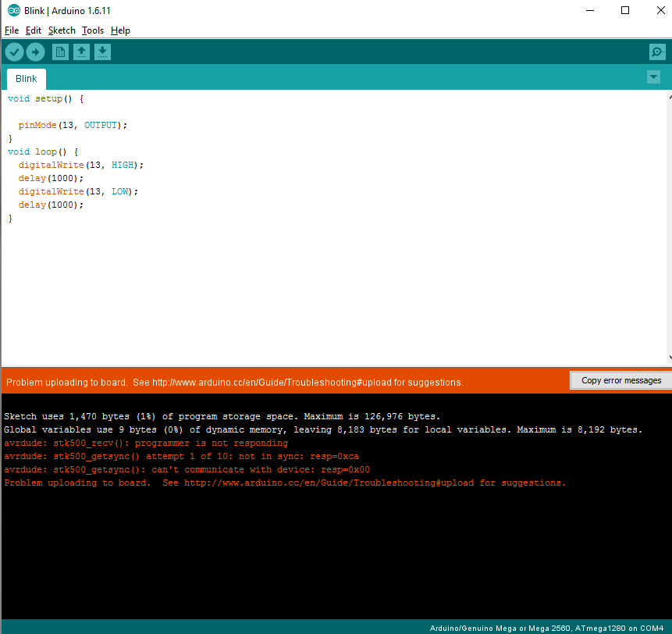This screenshot has height=634, width=672.
Task: Click the console 'Problem uploading to board' line
Action: point(285,483)
